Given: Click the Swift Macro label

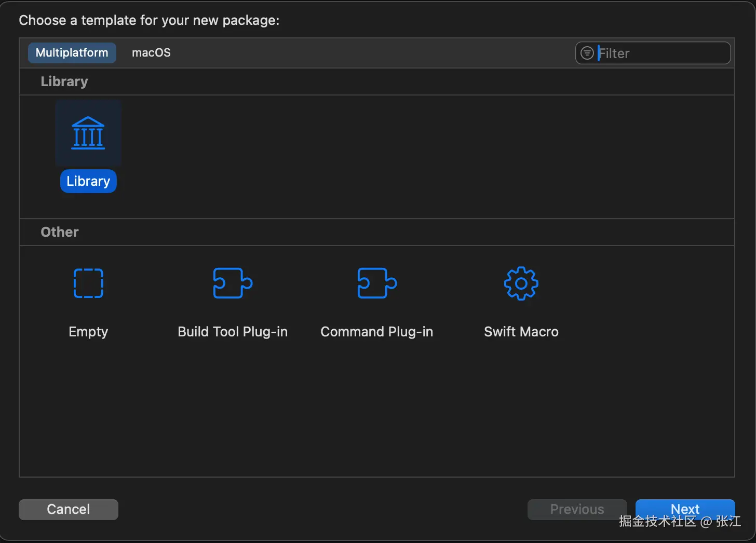Looking at the screenshot, I should 521,332.
